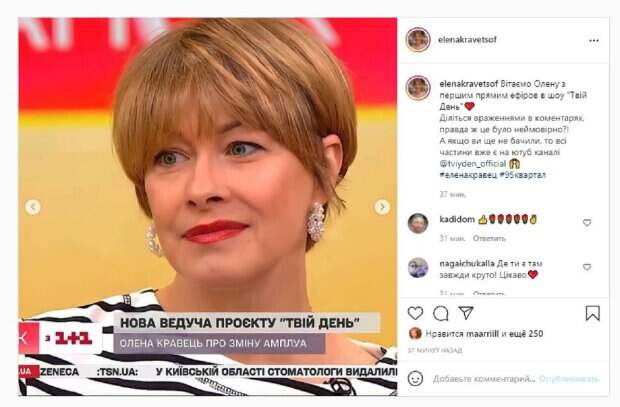Open elenakravetsof profile from header username
Image resolution: width=620 pixels, height=407 pixels.
tap(467, 40)
